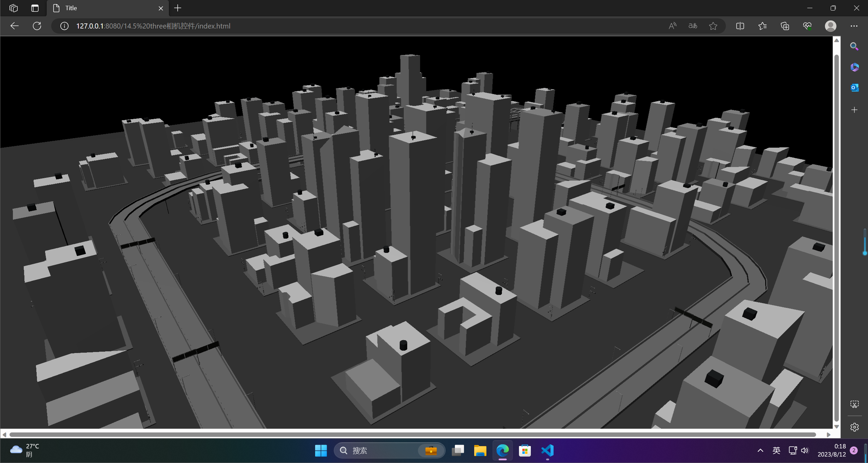Open the user profile menu
The image size is (868, 463).
(830, 26)
